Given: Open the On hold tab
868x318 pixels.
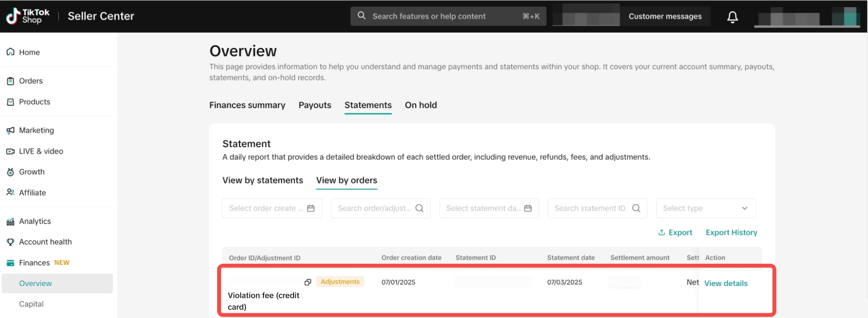Looking at the screenshot, I should coord(420,105).
